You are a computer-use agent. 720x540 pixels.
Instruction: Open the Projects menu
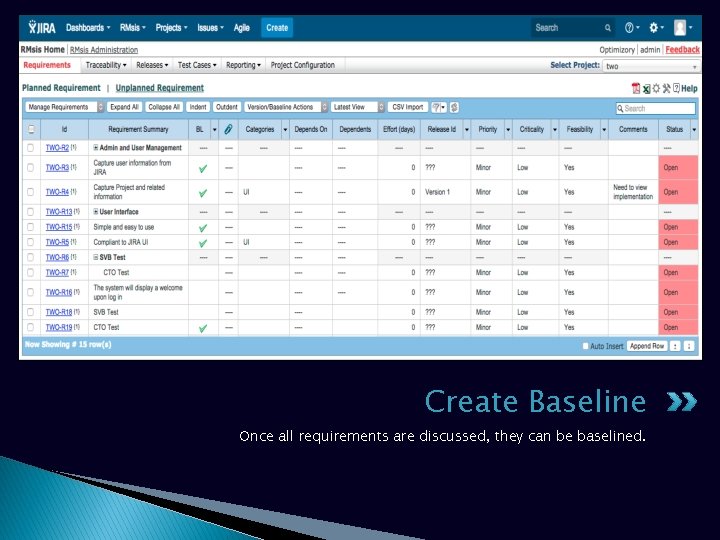[x=171, y=28]
